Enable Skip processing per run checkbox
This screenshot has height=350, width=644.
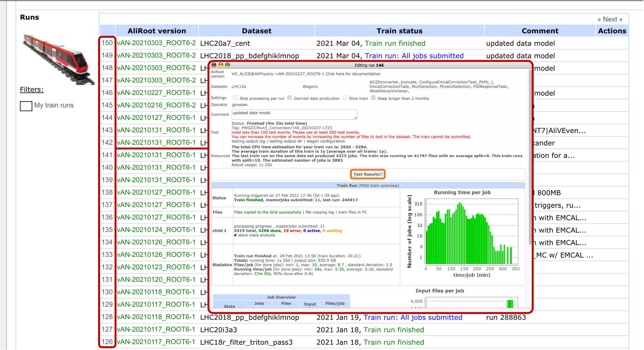pyautogui.click(x=235, y=98)
